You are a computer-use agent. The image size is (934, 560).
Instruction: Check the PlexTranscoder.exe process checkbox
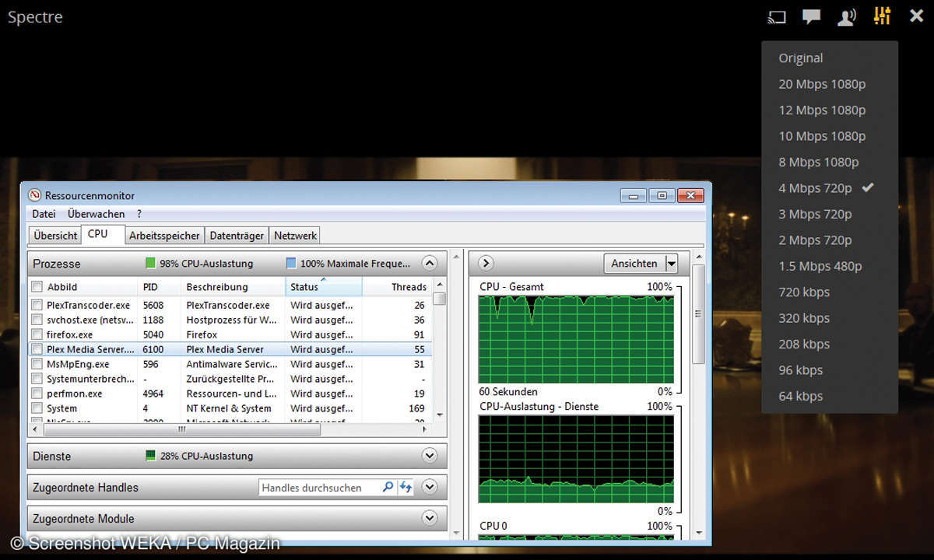click(x=37, y=306)
